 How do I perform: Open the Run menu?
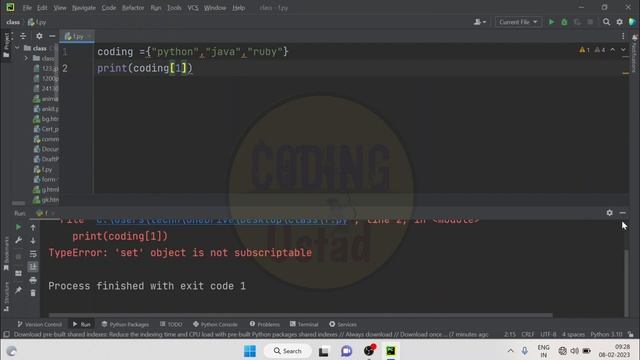point(156,8)
